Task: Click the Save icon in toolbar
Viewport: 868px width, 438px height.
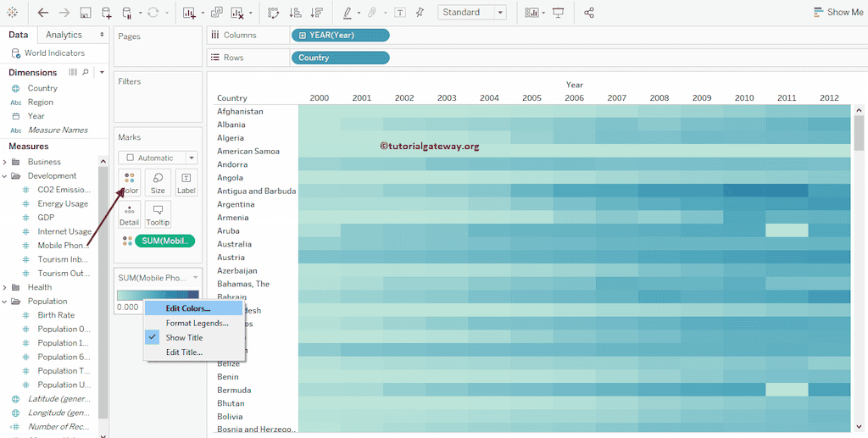Action: (86, 13)
